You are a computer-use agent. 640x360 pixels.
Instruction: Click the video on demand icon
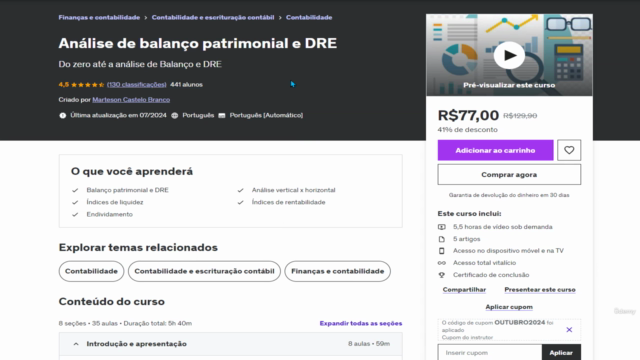[x=442, y=227]
